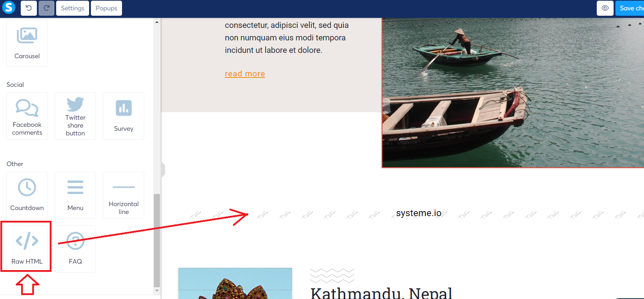The height and width of the screenshot is (299, 644).
Task: Pick the FAQ element
Action: click(75, 249)
